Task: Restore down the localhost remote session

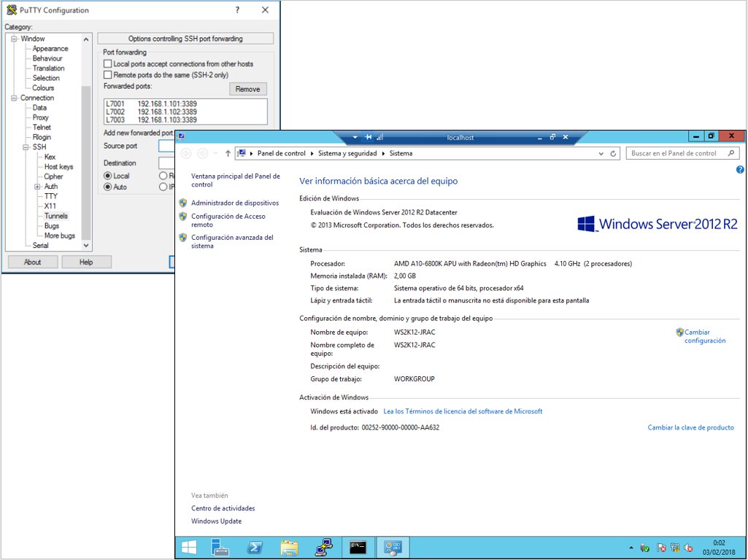Action: point(552,137)
